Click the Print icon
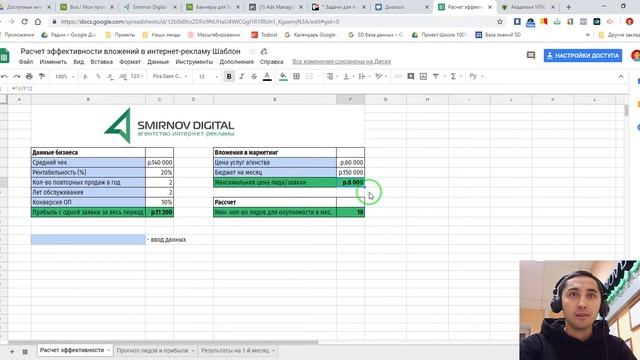The image size is (640, 360). click(29, 76)
